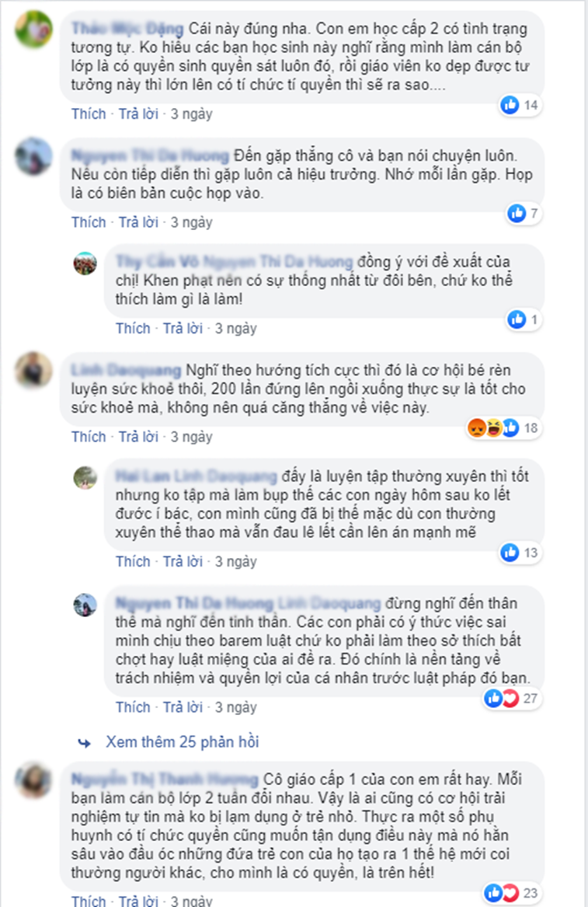
Task: Open avatar of the sức khoẻ comment author
Action: 34,370
